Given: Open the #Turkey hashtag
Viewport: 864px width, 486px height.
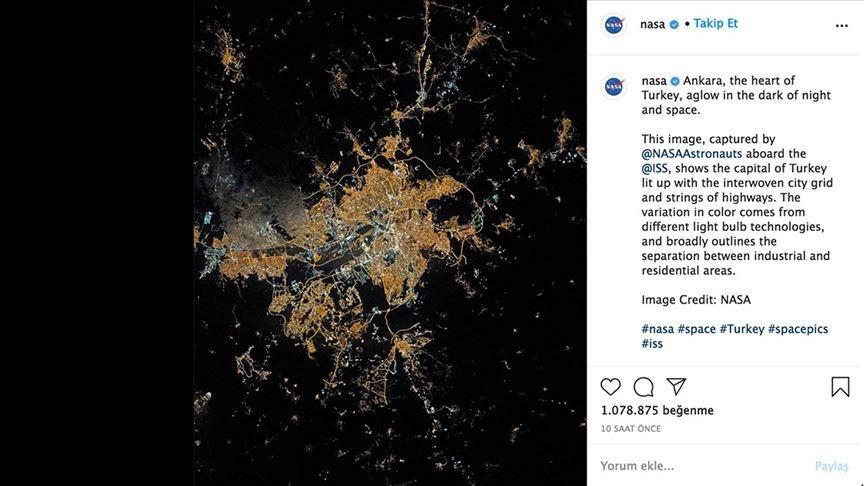Looking at the screenshot, I should point(741,329).
